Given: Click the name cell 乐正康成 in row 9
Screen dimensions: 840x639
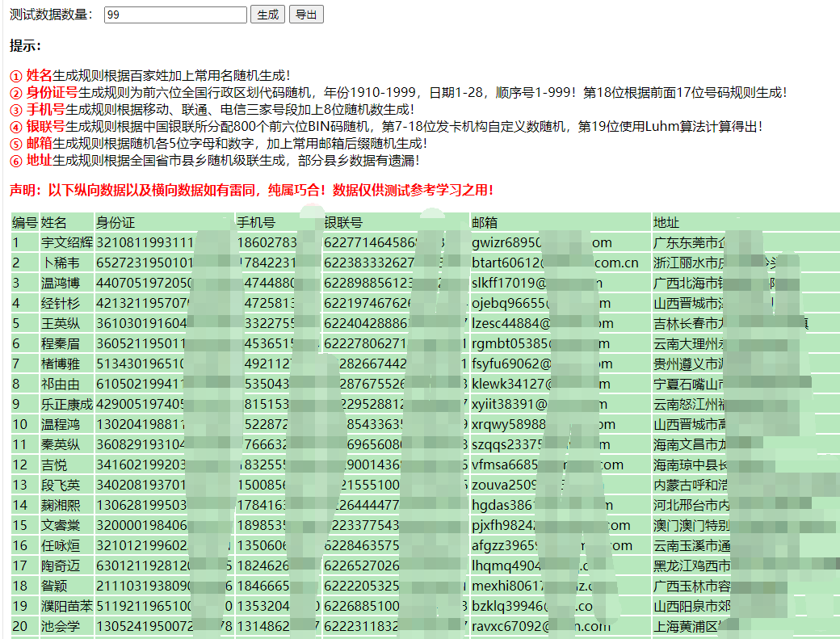Looking at the screenshot, I should [x=67, y=404].
